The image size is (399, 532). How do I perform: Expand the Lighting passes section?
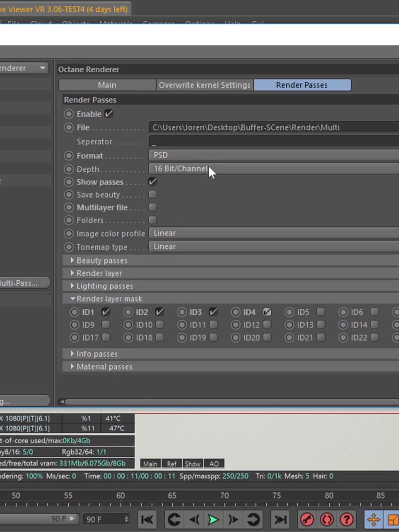coord(72,286)
